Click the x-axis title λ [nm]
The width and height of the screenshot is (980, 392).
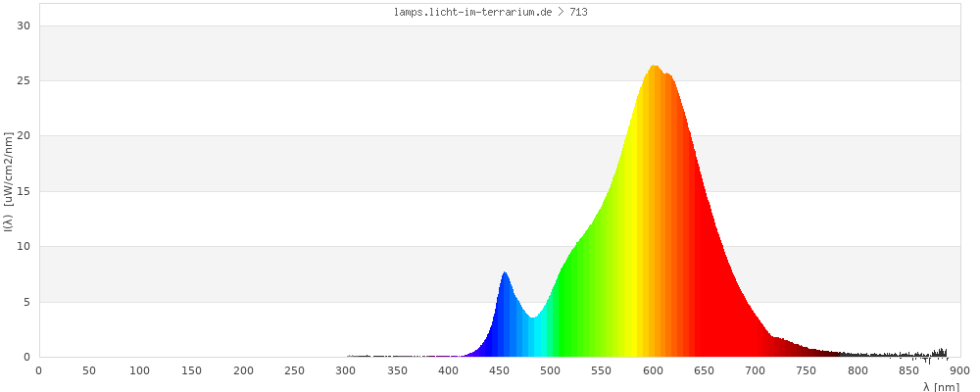[x=941, y=387]
